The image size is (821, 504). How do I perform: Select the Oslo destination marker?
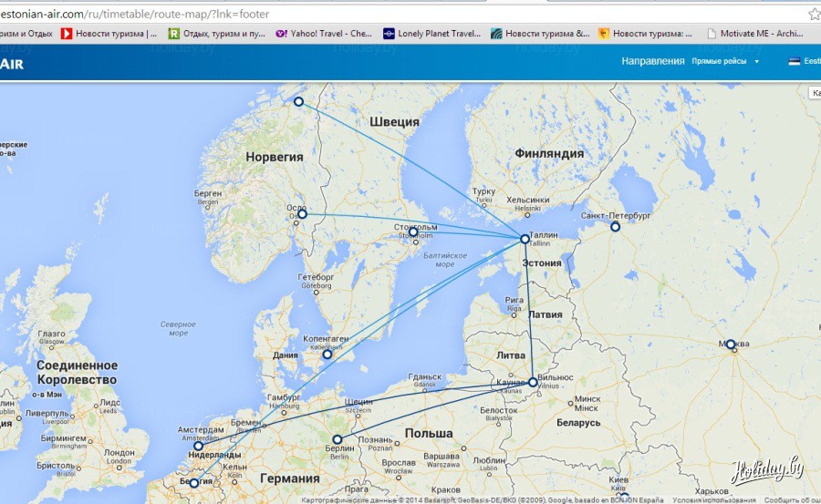[302, 215]
